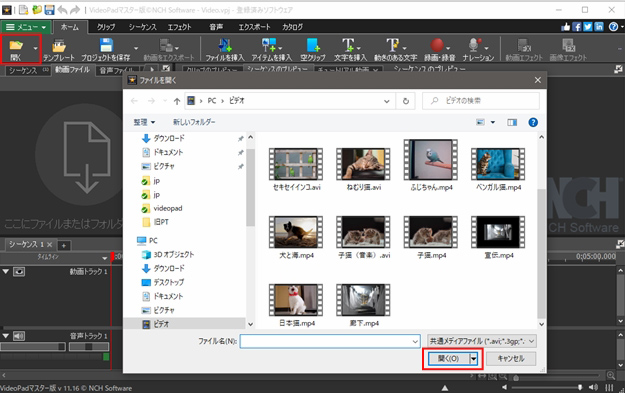Go up one folder level arrow
625x393 pixels.
177,101
